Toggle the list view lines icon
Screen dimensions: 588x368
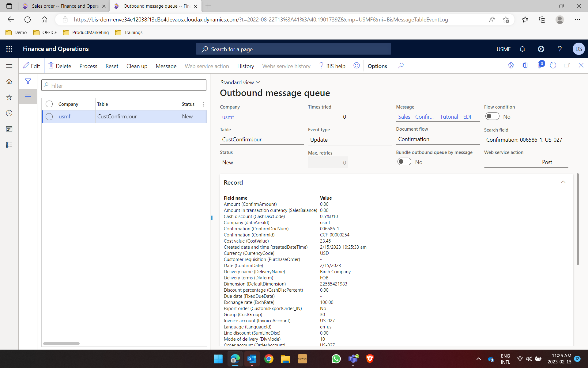[x=28, y=97]
